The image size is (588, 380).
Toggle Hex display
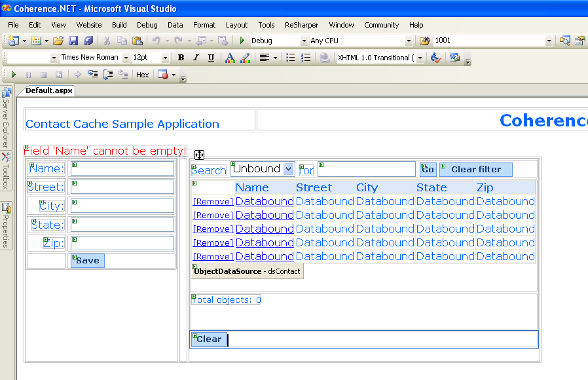[x=143, y=75]
